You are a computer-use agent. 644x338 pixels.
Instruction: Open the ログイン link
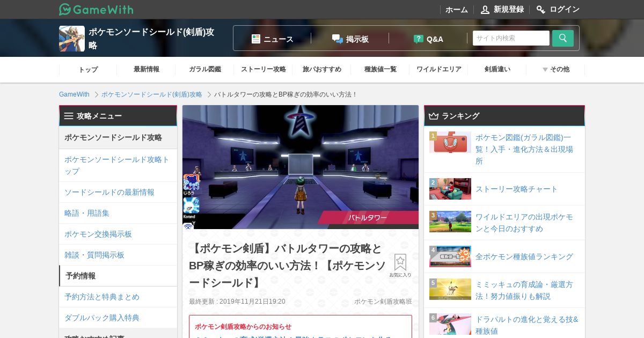coord(565,10)
